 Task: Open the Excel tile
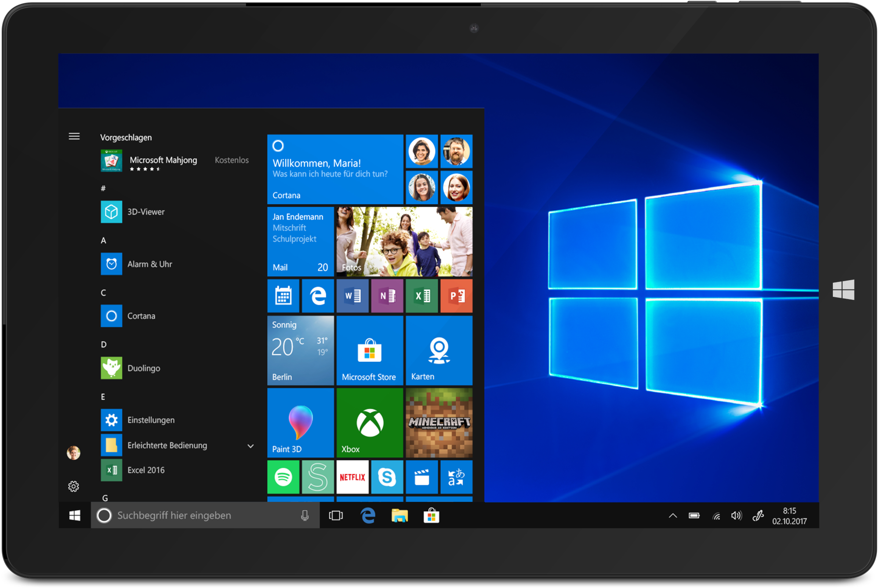[422, 296]
